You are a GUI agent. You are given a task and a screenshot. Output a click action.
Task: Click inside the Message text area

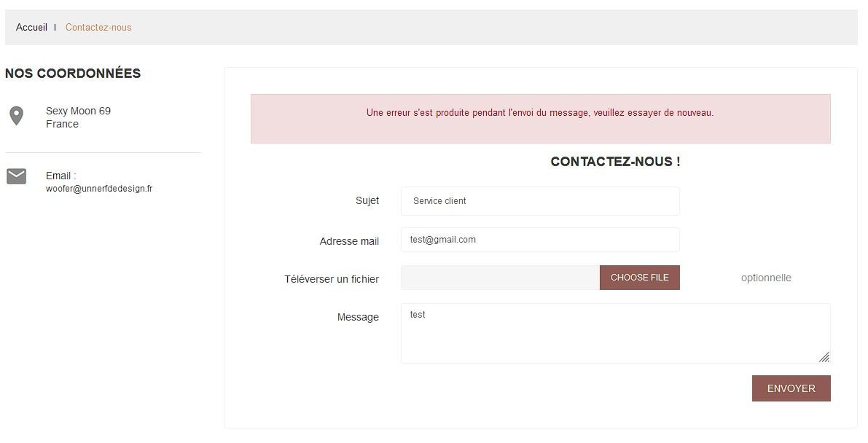(614, 333)
